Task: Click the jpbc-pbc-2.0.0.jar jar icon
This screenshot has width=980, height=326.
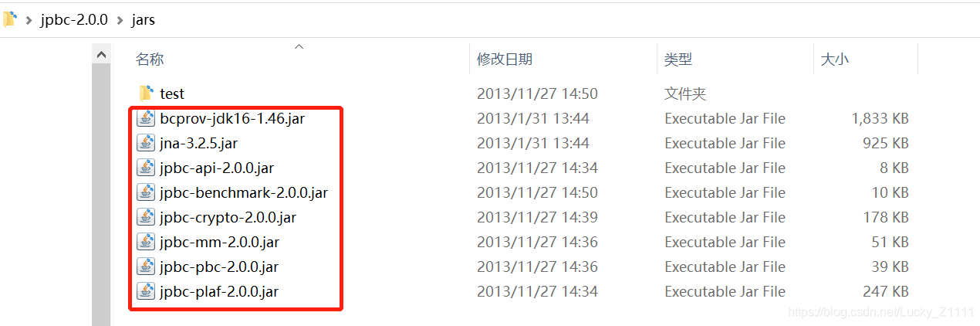Action: click(146, 267)
